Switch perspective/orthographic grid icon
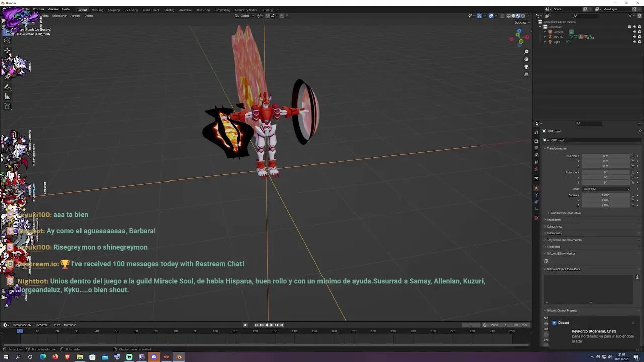This screenshot has width=644, height=362. pos(526,74)
